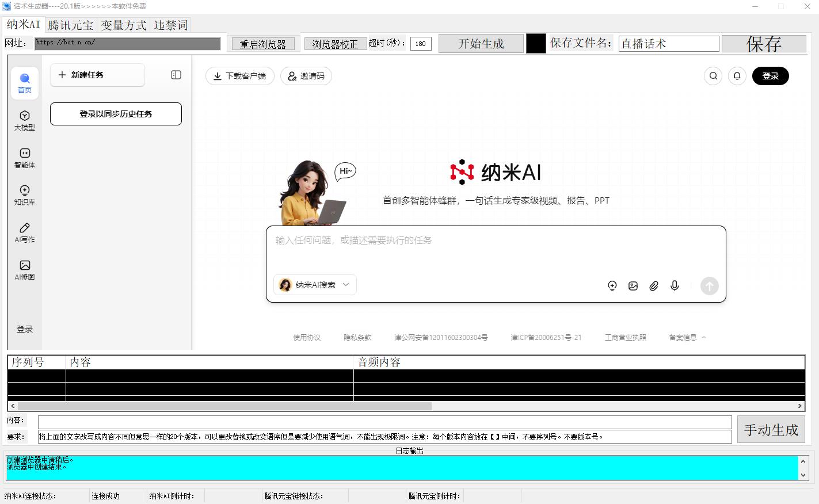Click the 音频内容 column header

coord(579,362)
